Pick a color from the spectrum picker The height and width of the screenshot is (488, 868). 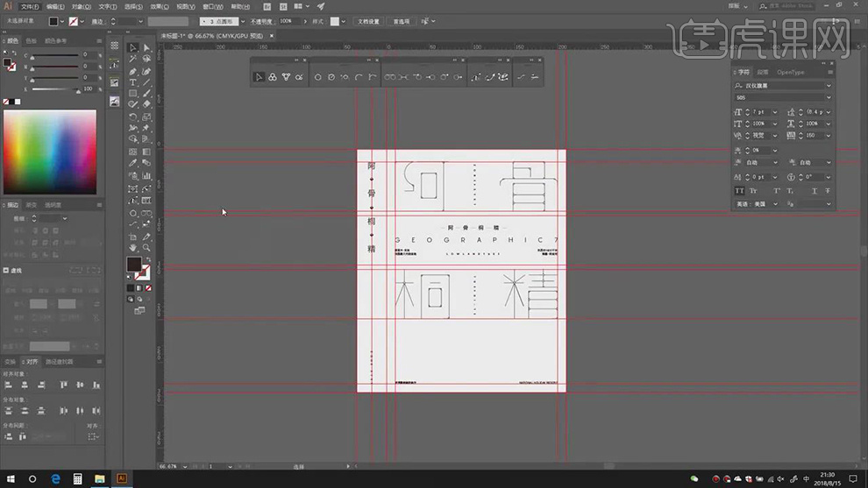(48, 149)
